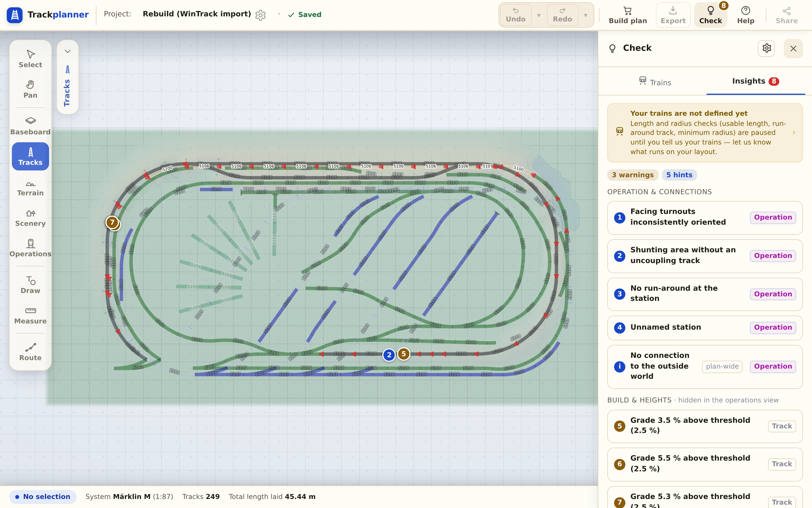Click brown marker 5 on the layout
The width and height of the screenshot is (812, 508).
pos(404,354)
